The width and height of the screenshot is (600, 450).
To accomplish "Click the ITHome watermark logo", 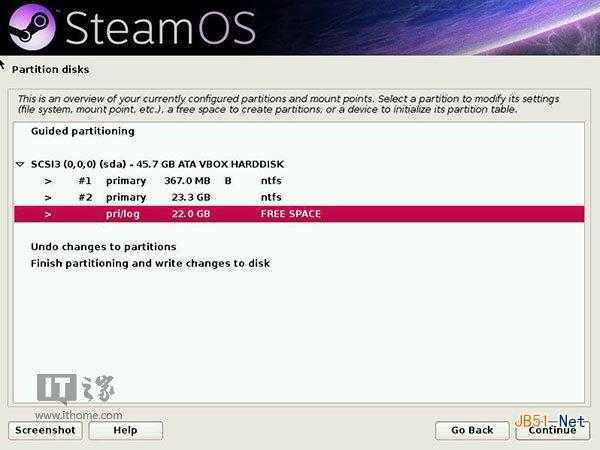I will 76,389.
